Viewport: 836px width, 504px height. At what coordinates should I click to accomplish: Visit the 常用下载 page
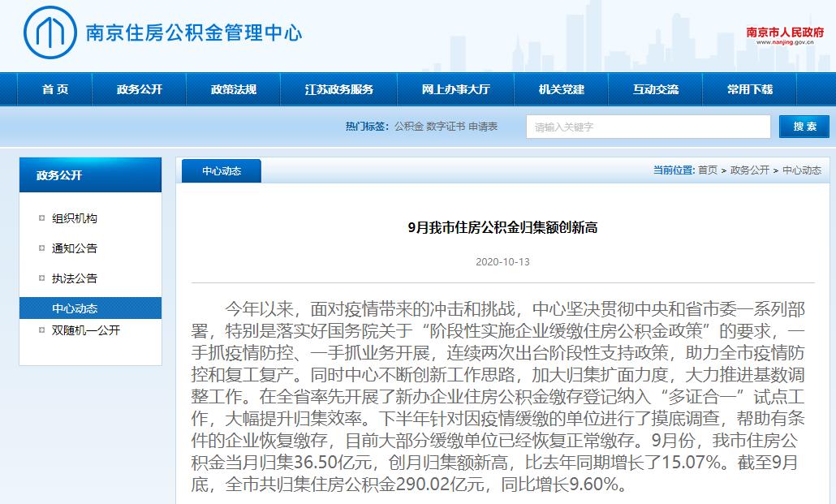coord(749,89)
